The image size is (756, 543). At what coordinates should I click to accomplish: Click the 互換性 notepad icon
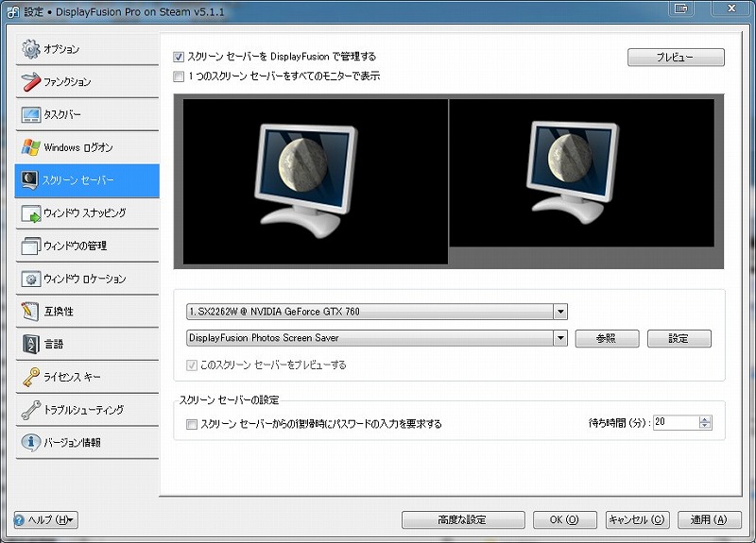(30, 312)
